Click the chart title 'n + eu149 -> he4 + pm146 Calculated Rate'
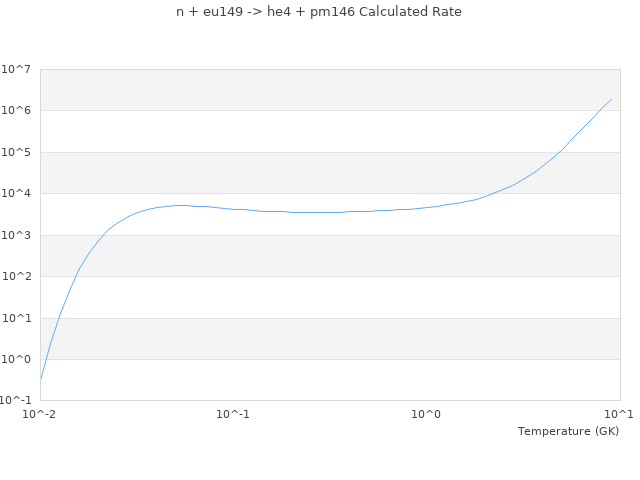 pyautogui.click(x=319, y=12)
